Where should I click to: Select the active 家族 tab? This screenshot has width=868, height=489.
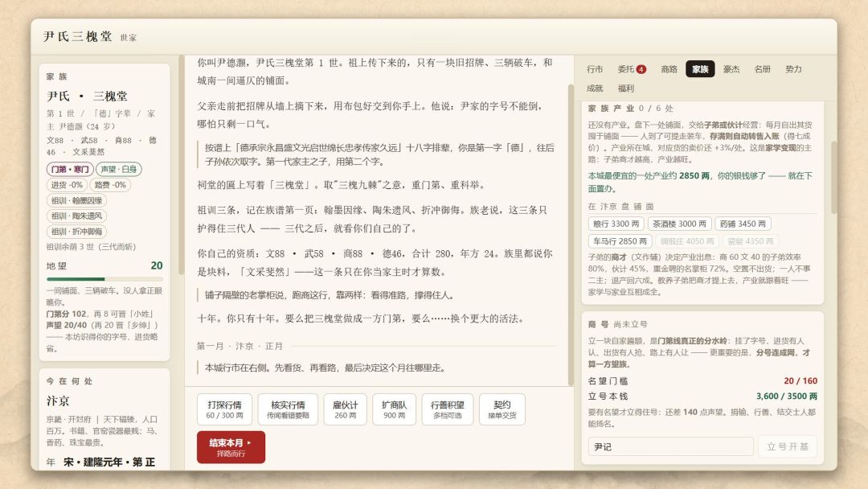click(700, 69)
